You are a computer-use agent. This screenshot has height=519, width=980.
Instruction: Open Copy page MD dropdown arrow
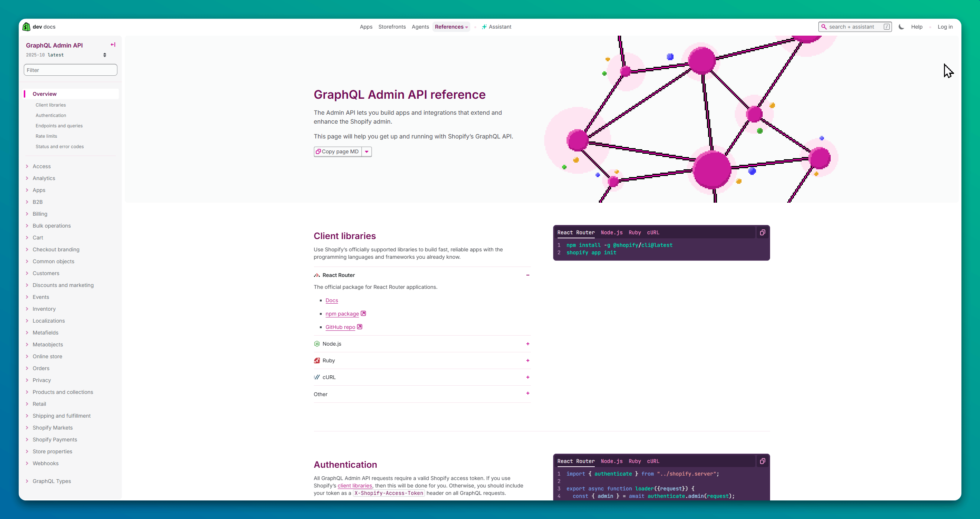pyautogui.click(x=367, y=151)
